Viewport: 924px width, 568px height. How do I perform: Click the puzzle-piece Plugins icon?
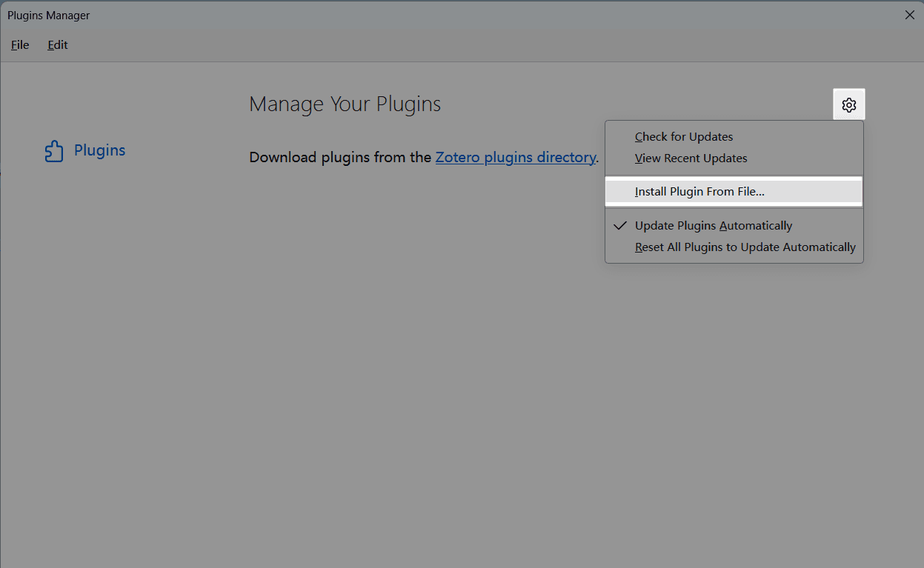54,151
